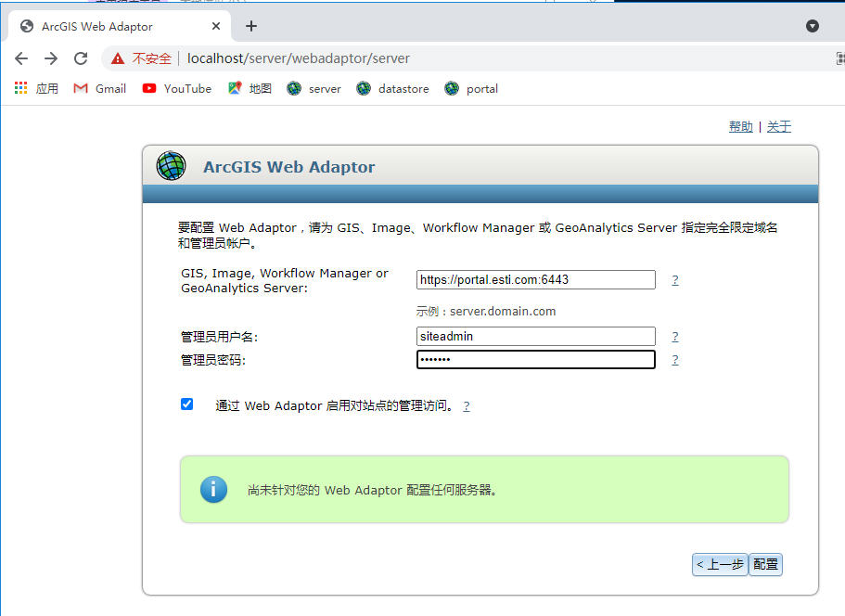This screenshot has height=616, width=845.
Task: Click the administrator username field
Action: tap(536, 336)
